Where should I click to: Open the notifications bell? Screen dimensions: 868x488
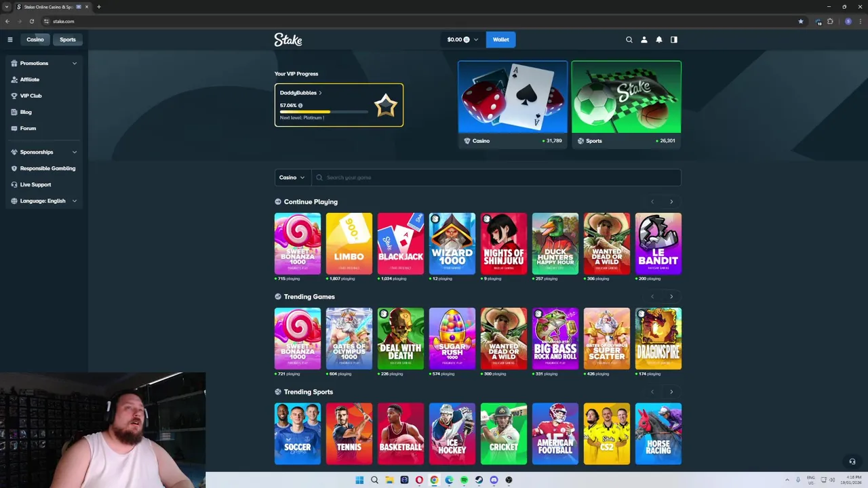coord(659,39)
